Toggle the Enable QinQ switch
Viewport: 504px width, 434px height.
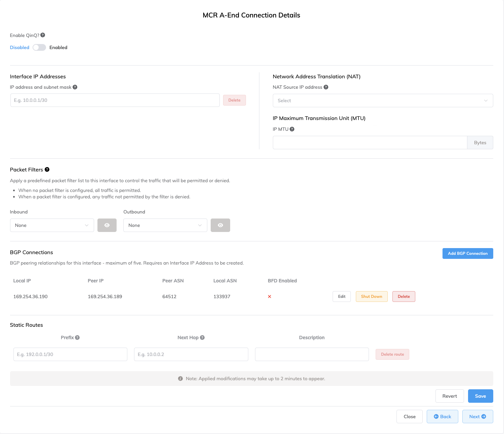[x=39, y=47]
